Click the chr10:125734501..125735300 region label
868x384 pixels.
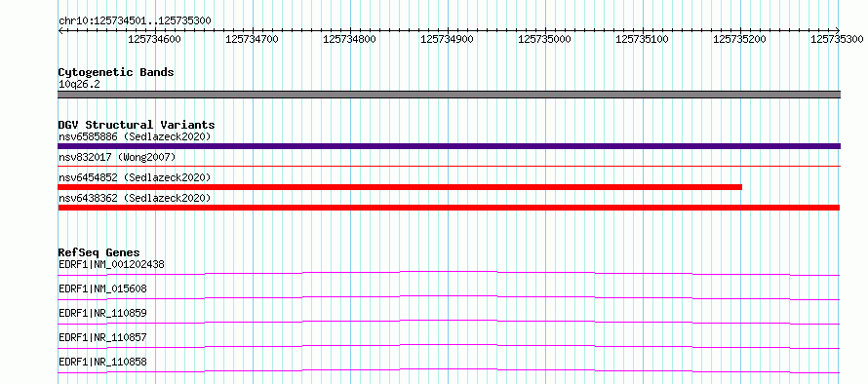[x=135, y=20]
